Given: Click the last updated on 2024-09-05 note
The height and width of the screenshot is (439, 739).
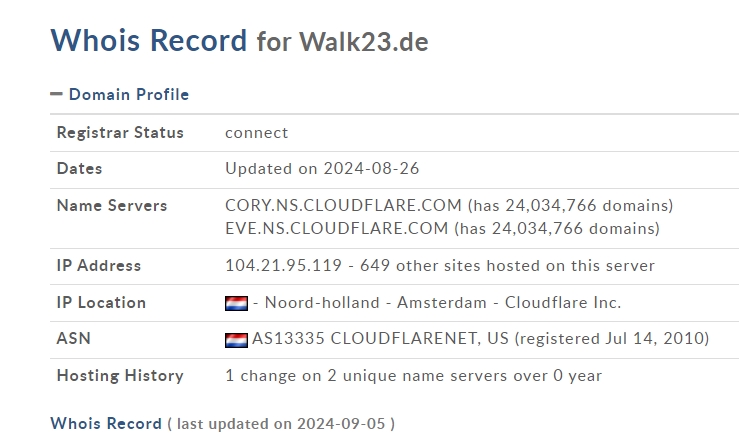Looking at the screenshot, I should 280,424.
